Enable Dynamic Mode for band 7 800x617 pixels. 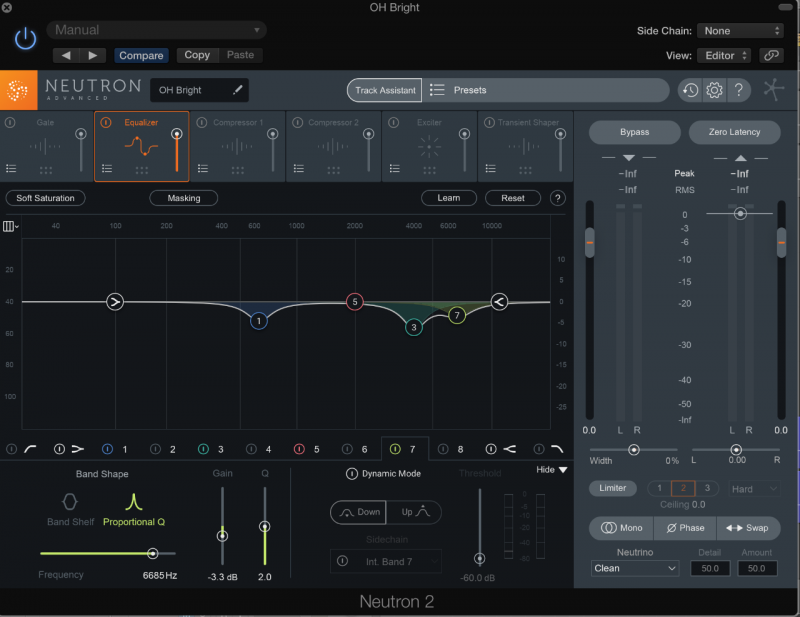point(352,474)
